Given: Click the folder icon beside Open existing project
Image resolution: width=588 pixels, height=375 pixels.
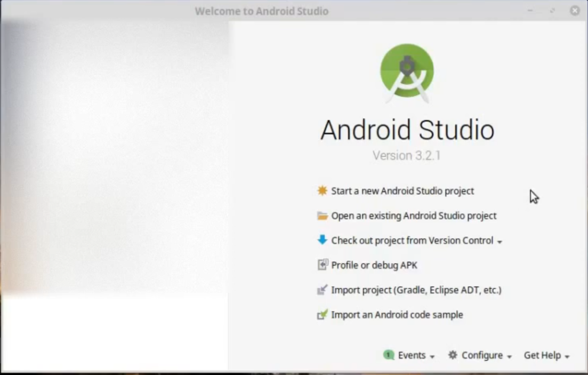Looking at the screenshot, I should coord(322,216).
